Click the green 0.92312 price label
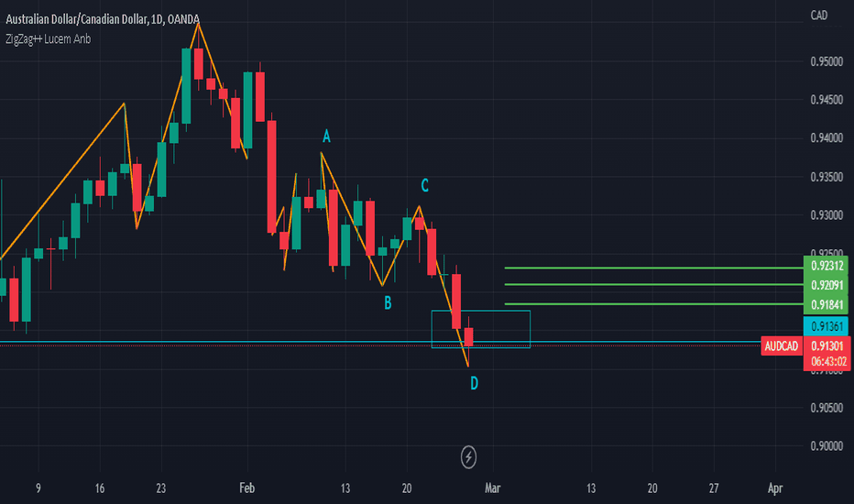854x504 pixels. pos(827,266)
